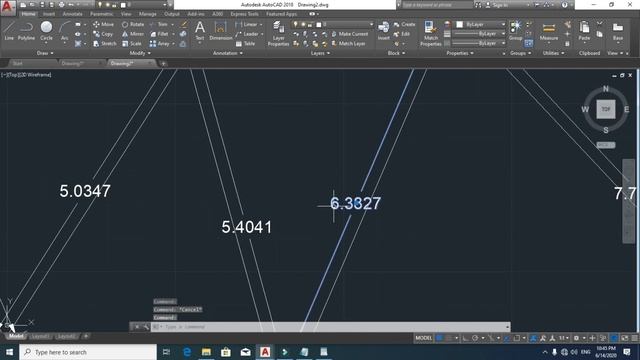
Task: Click the Match Properties tool
Action: (431, 33)
